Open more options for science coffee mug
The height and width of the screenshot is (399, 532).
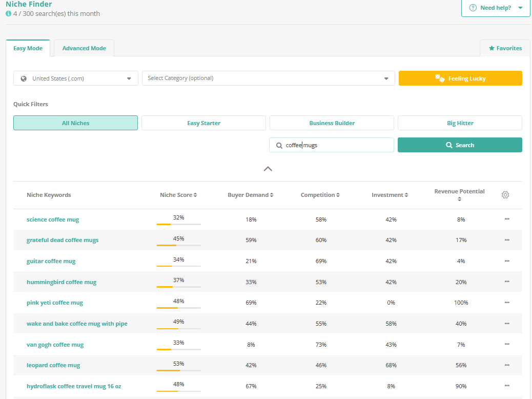[507, 219]
